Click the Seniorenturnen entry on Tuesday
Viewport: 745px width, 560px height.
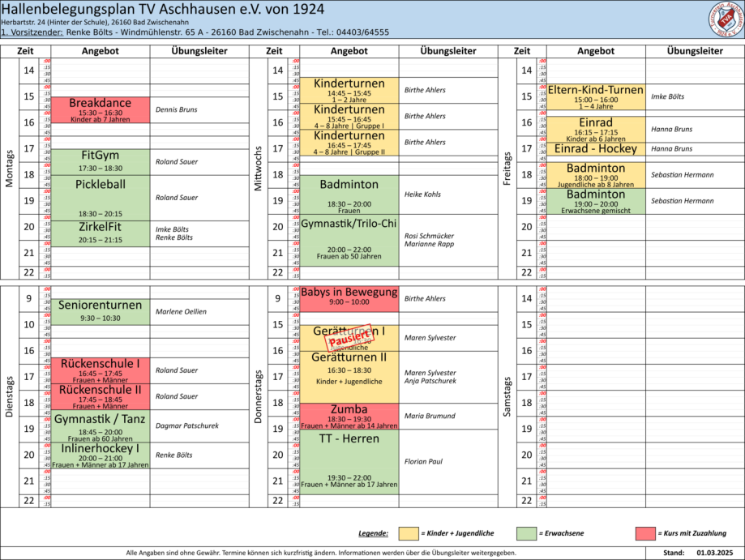point(100,311)
